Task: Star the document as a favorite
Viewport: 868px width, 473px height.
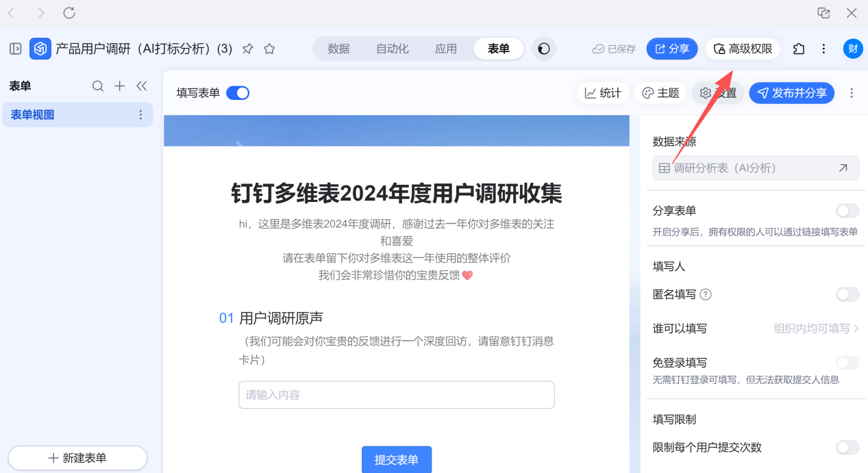Action: click(269, 49)
